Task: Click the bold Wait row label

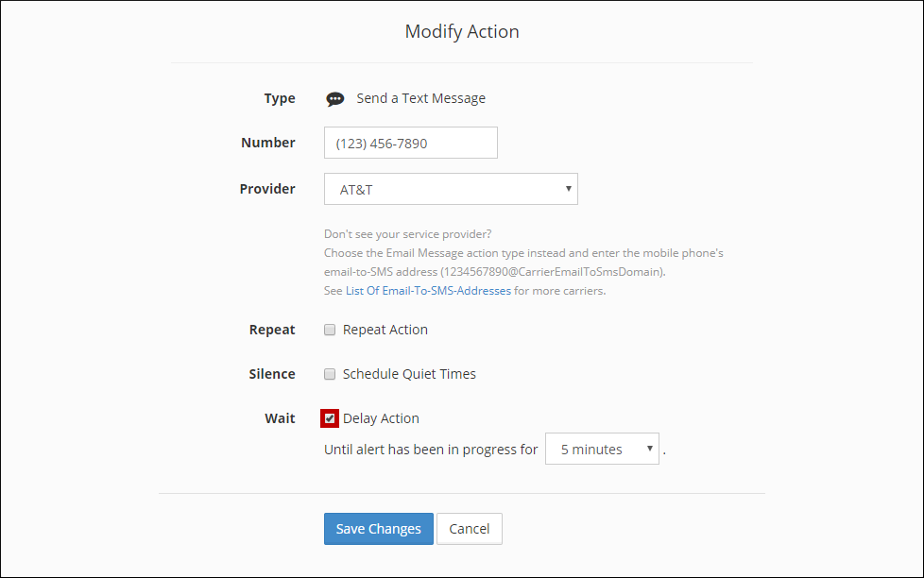Action: pos(280,418)
